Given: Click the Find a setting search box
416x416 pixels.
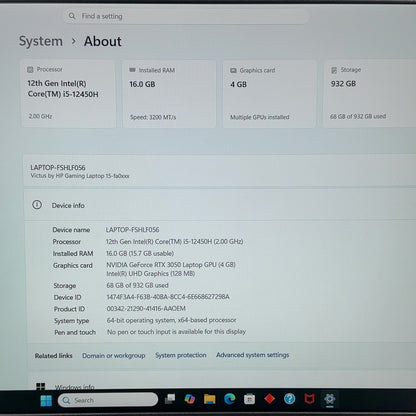Looking at the screenshot, I should (186, 16).
